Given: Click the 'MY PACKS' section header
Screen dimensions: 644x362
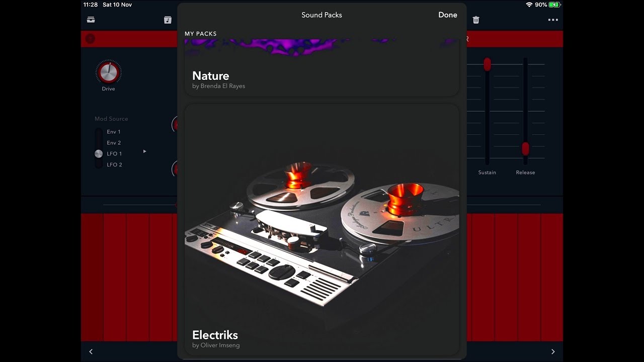Looking at the screenshot, I should click(x=201, y=34).
